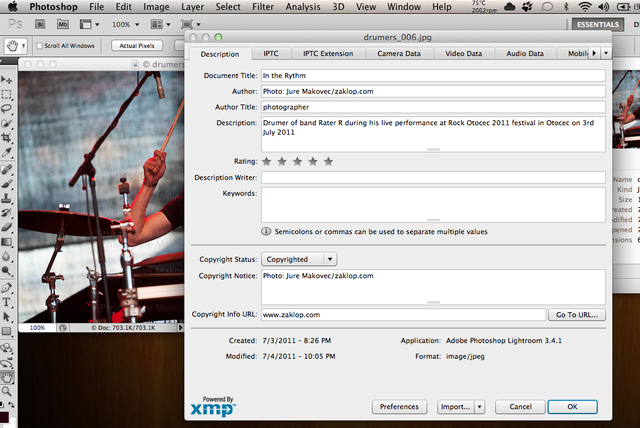Select the Zoom tool in the toolbox

[6, 392]
